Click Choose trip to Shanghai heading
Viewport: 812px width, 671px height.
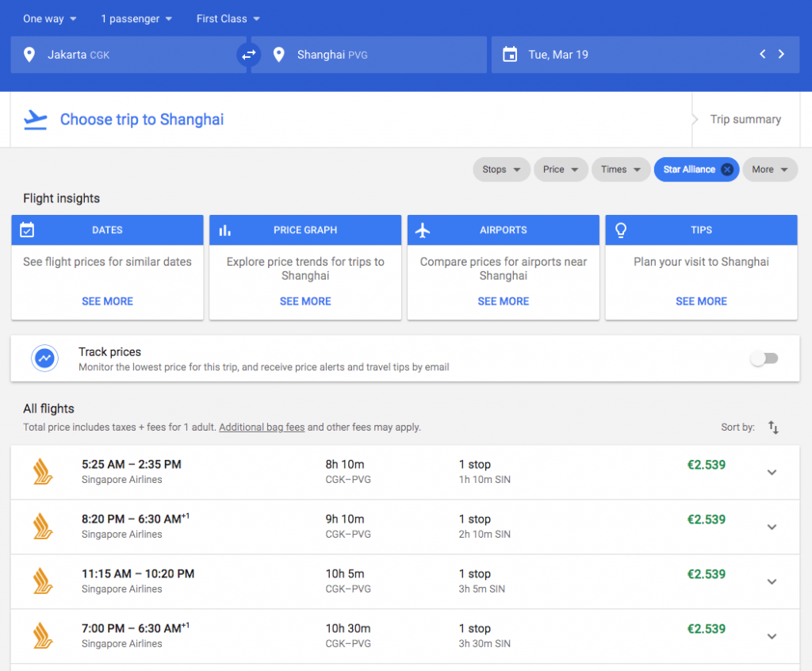pyautogui.click(x=142, y=120)
